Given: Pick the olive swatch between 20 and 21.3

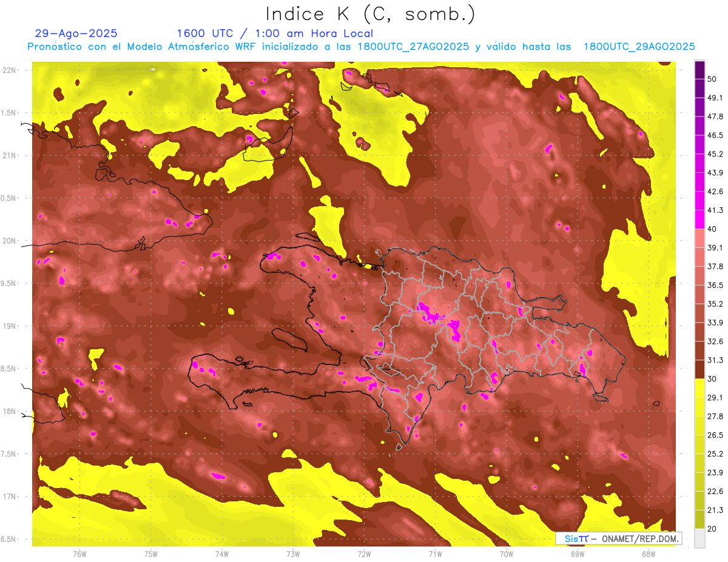Looking at the screenshot, I should point(699,520).
